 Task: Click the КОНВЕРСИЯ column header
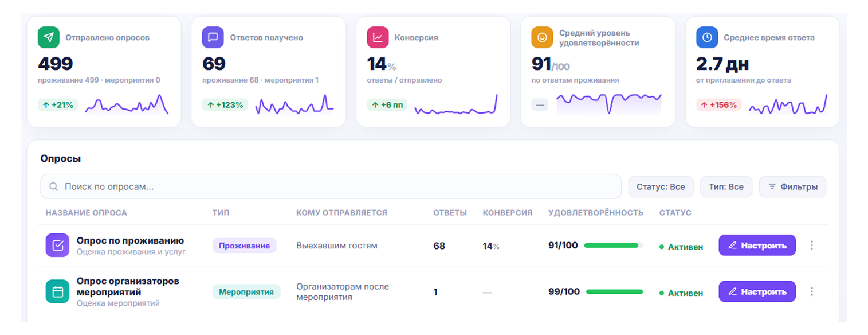[x=508, y=213]
